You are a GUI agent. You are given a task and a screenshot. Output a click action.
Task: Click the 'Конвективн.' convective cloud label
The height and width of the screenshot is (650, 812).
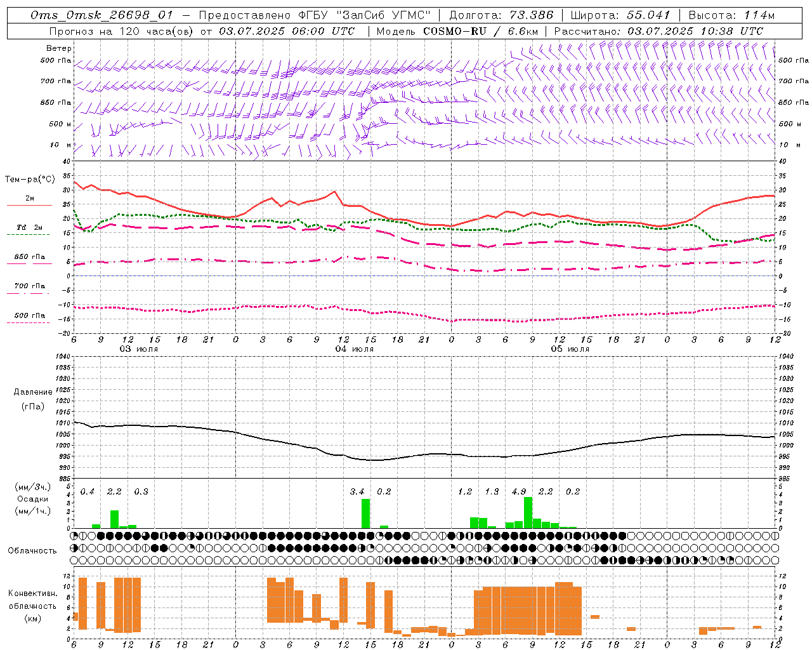(x=33, y=594)
